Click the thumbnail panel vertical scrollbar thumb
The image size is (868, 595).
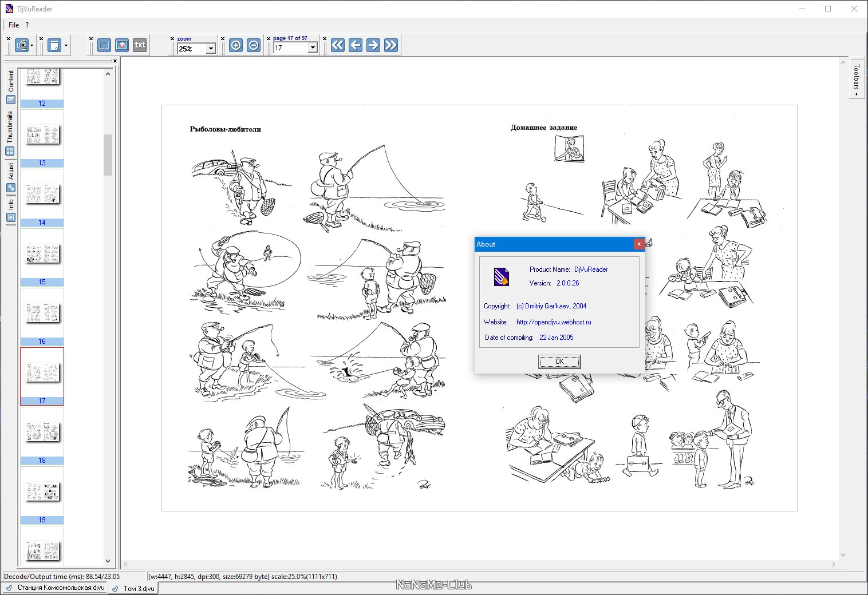108,154
